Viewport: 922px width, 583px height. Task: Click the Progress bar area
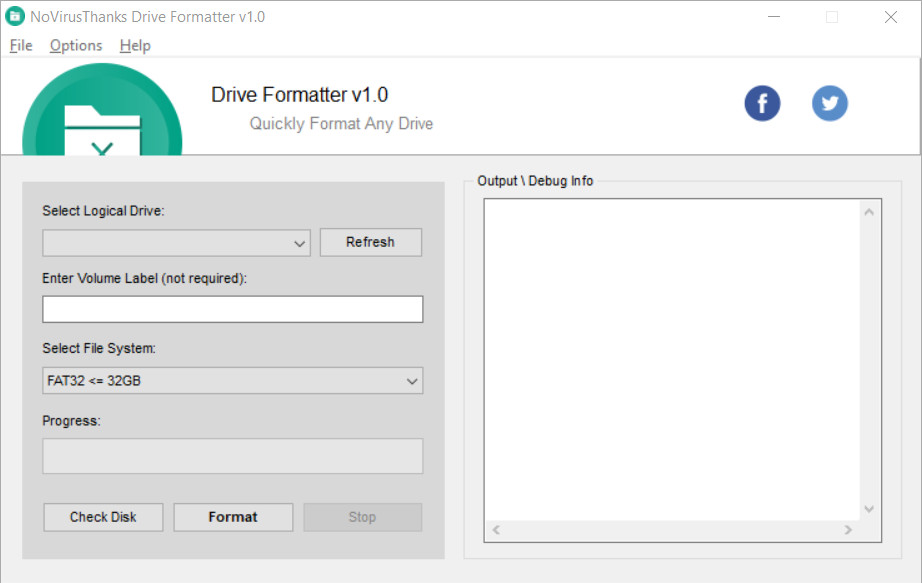coord(233,456)
